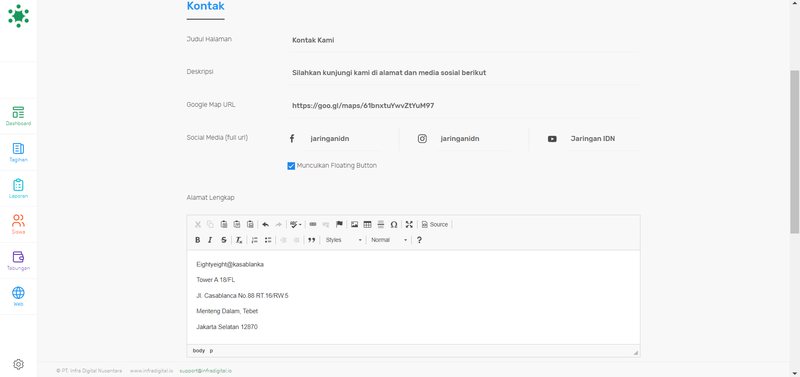This screenshot has width=800, height=377.
Task: Click the Kontak section heading
Action: click(206, 6)
